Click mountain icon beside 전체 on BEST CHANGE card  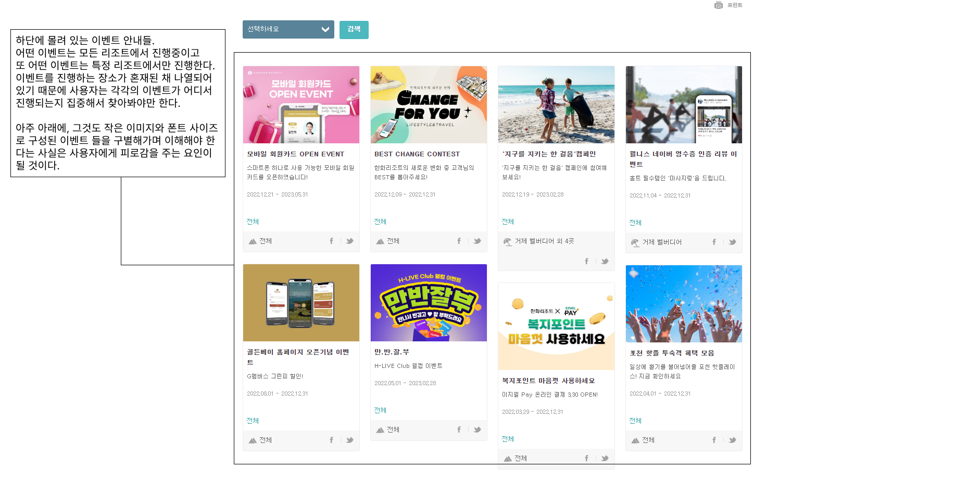(379, 241)
